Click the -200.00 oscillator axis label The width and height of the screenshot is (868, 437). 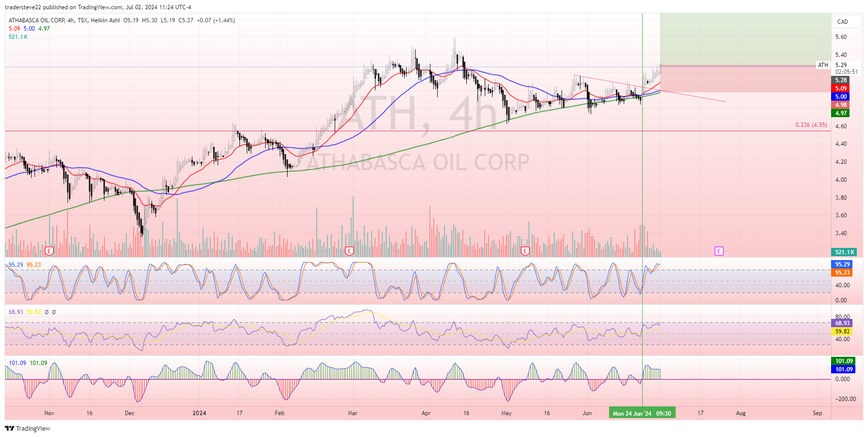[846, 399]
